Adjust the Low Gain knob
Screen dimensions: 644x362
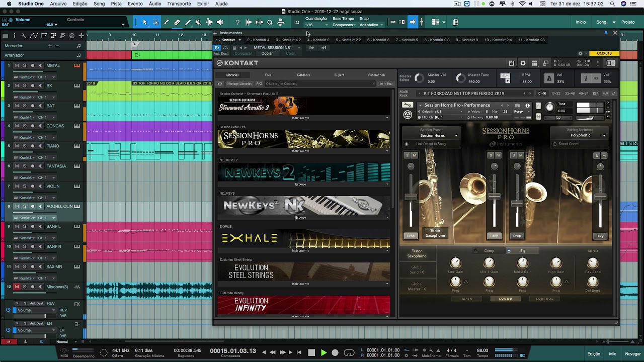(x=455, y=262)
